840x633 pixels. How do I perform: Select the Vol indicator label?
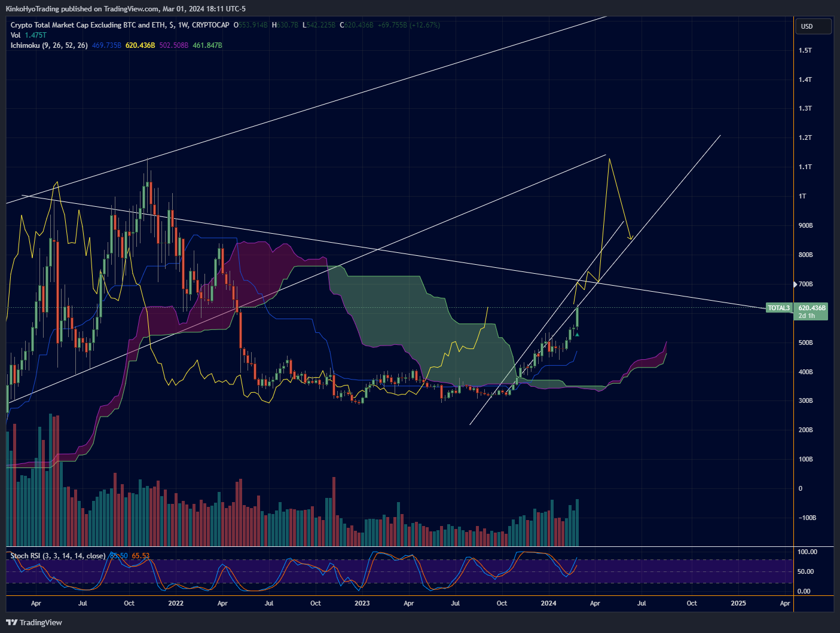pyautogui.click(x=16, y=35)
